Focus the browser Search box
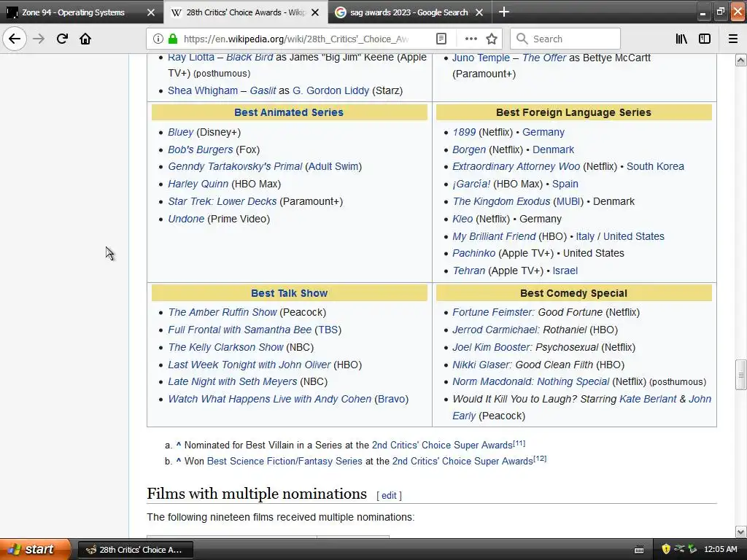 pos(565,39)
